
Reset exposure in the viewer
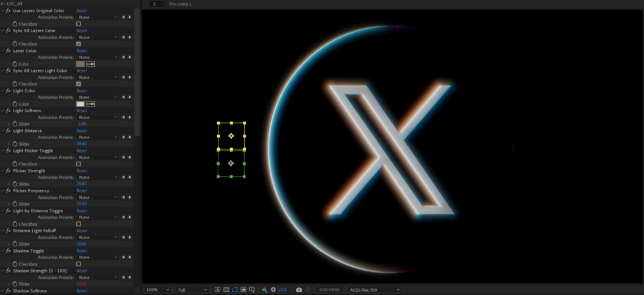pyautogui.click(x=273, y=290)
